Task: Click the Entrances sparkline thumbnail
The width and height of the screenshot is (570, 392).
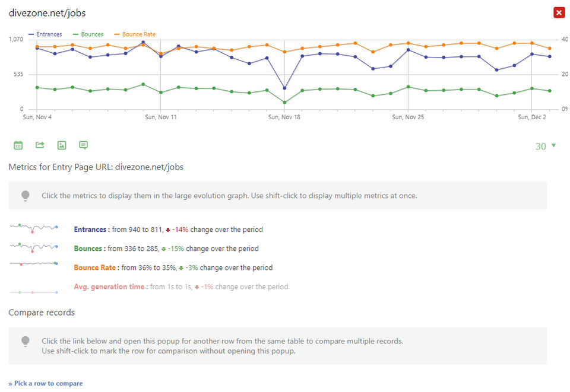Action: 34,229
